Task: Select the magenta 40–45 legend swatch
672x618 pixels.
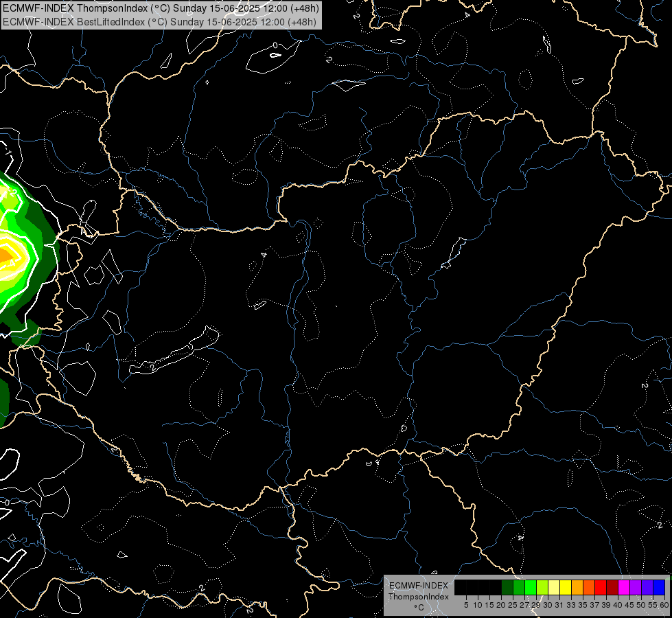Action: coord(623,588)
